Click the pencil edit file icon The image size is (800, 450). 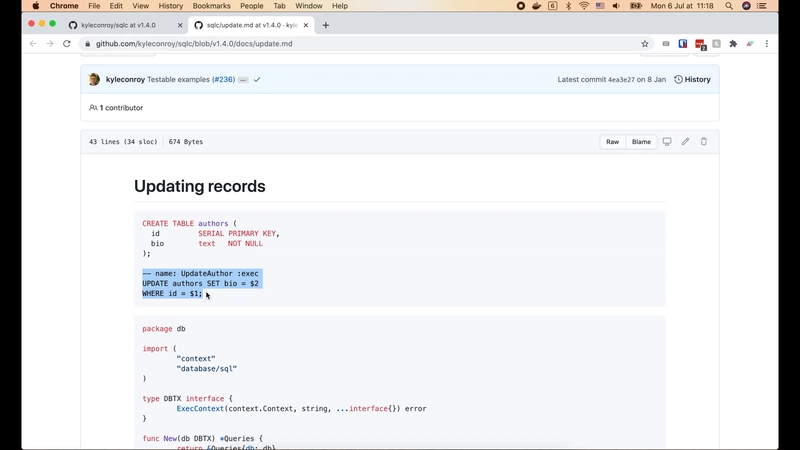tap(685, 142)
